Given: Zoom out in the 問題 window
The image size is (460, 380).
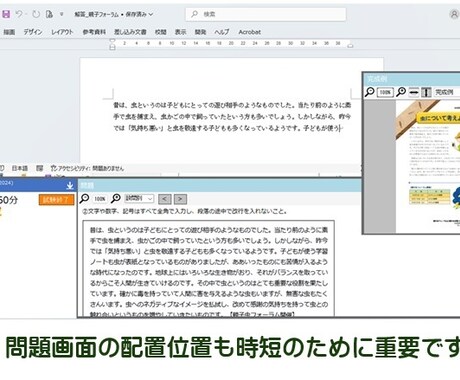Looking at the screenshot, I should [x=84, y=199].
